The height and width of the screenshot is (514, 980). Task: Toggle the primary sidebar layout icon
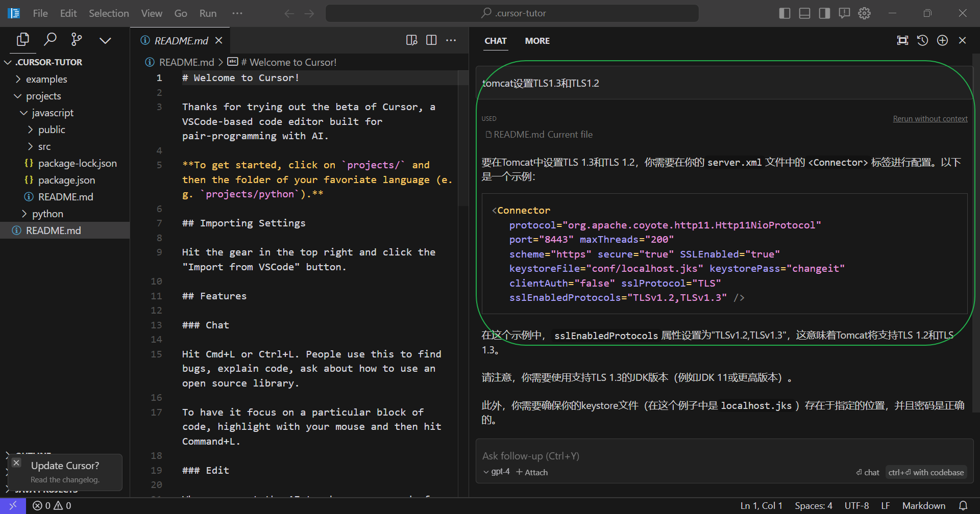point(785,13)
